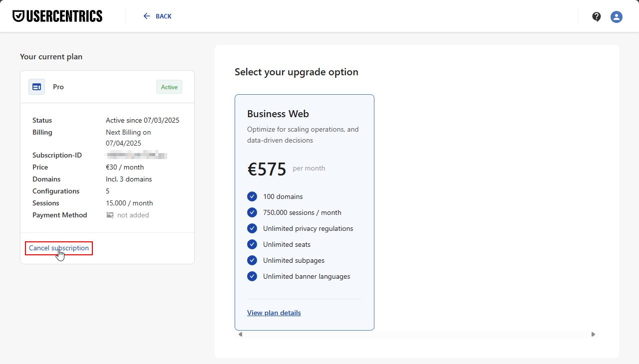Click the Usercentrics logo
The image size is (639, 364).
tap(57, 16)
